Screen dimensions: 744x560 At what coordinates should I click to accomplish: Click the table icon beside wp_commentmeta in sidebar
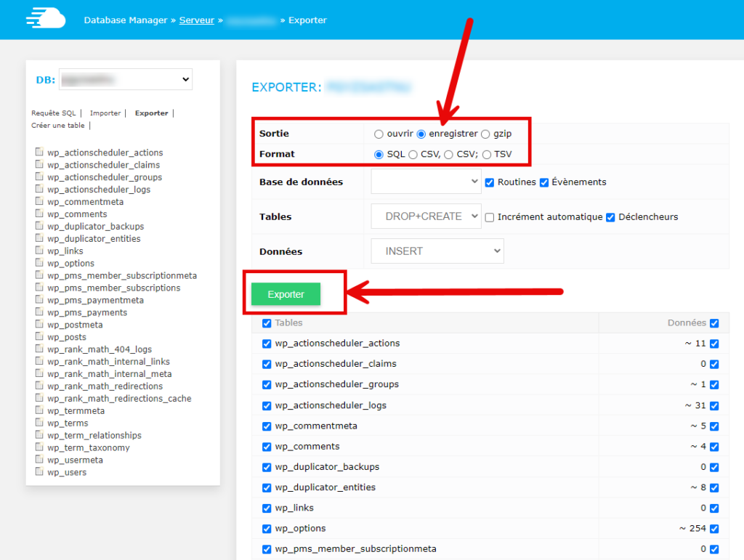(x=39, y=201)
